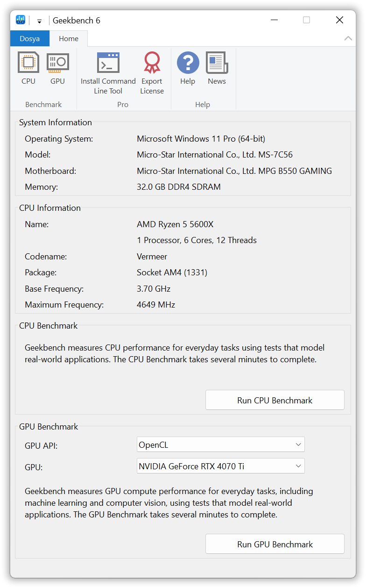366x588 pixels.
Task: Click the Memory label
Action: point(41,187)
